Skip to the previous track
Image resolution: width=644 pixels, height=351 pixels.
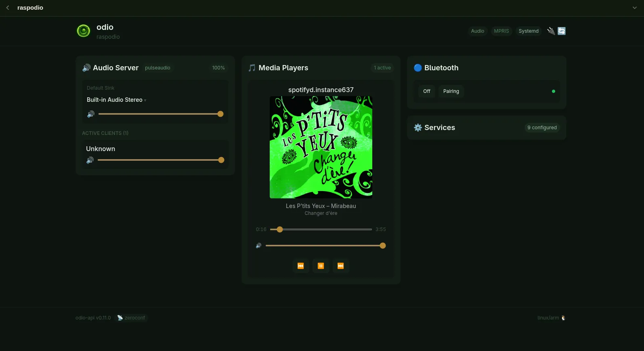pyautogui.click(x=301, y=266)
